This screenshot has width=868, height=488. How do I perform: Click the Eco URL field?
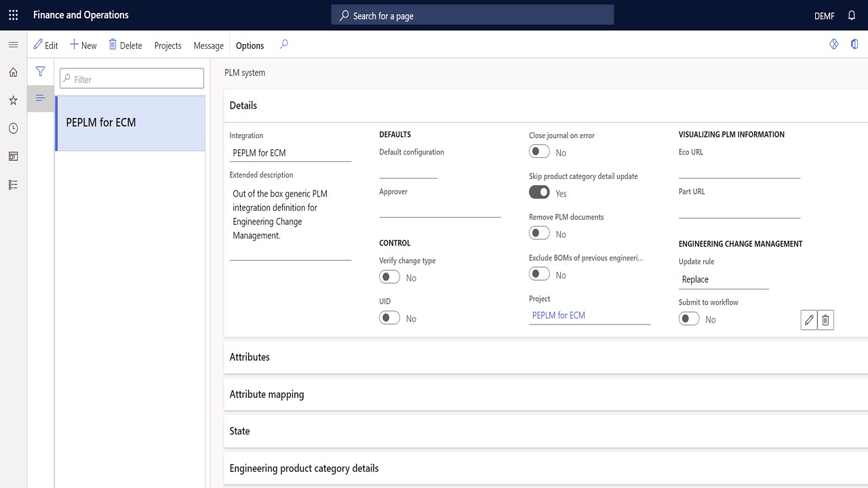coord(739,169)
